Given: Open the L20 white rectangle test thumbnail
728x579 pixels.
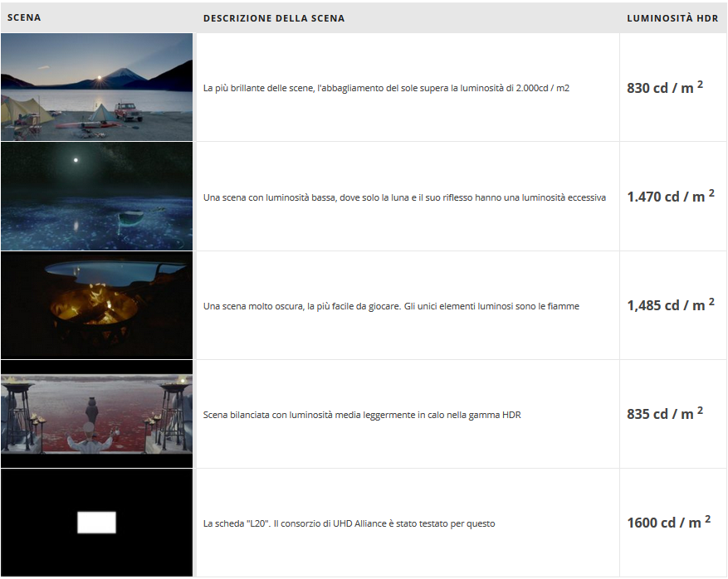Looking at the screenshot, I should pyautogui.click(x=96, y=523).
